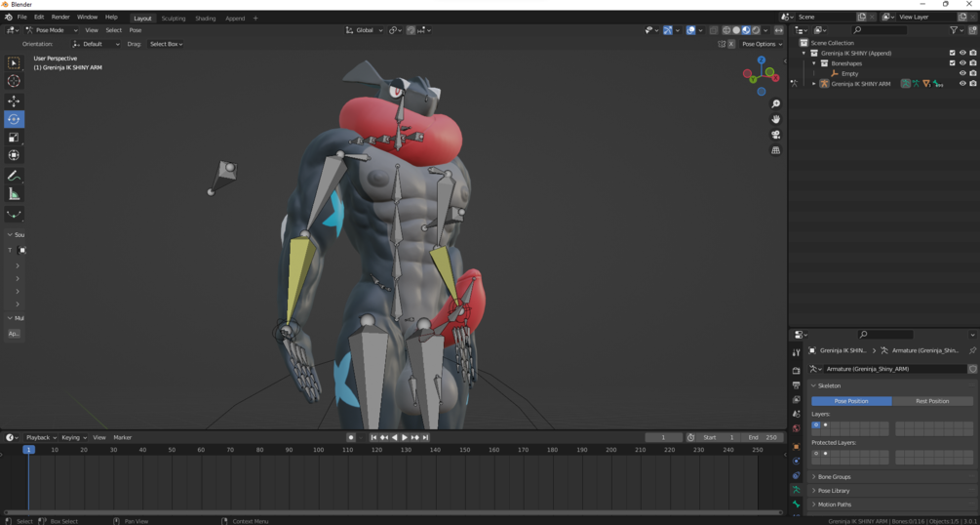Click the Pose Position button
Image resolution: width=980 pixels, height=525 pixels.
(851, 401)
